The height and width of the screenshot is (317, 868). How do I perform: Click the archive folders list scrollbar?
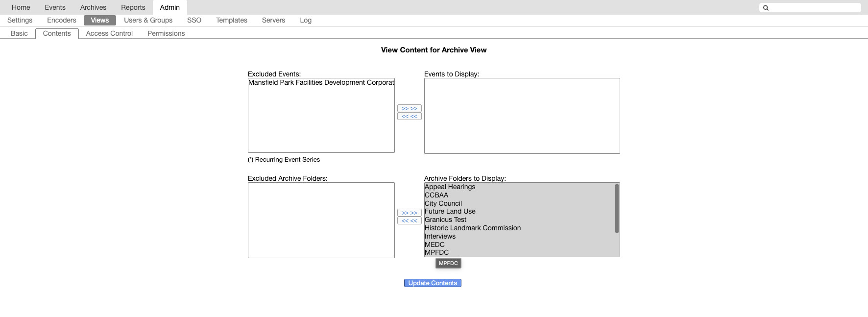[617, 208]
